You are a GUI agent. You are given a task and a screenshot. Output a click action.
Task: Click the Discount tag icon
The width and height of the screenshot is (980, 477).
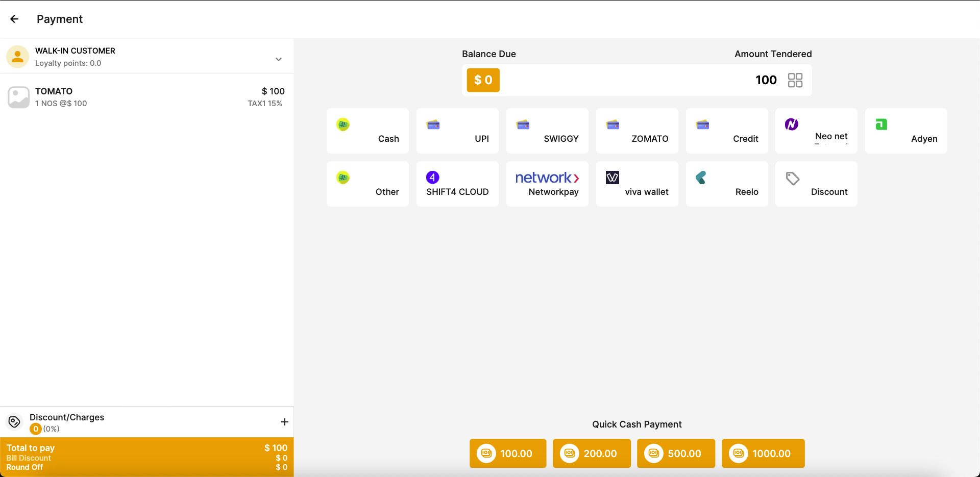(792, 178)
